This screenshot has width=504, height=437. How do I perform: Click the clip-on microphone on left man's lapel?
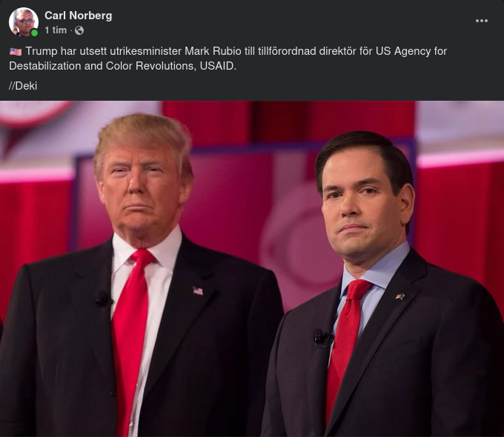[104, 298]
